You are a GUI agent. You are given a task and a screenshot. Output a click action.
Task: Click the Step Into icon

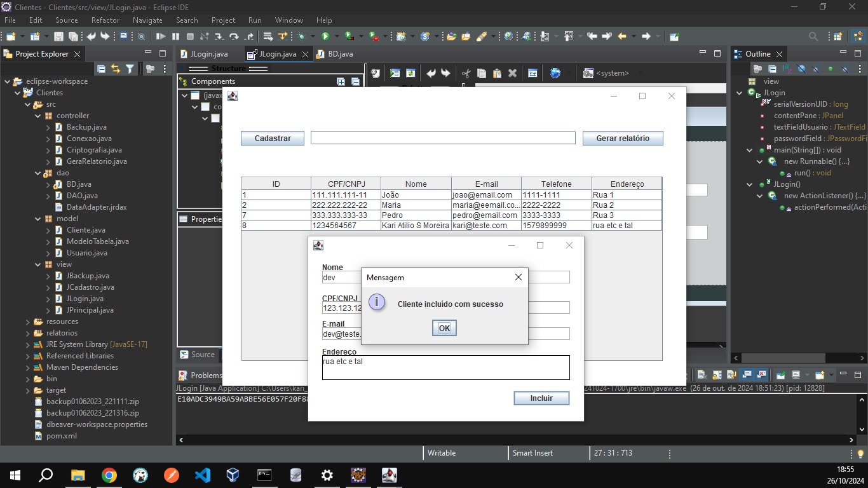[219, 36]
